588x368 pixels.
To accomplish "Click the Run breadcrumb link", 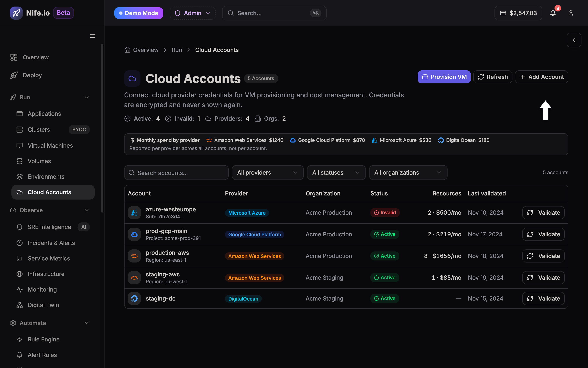I will tap(177, 50).
